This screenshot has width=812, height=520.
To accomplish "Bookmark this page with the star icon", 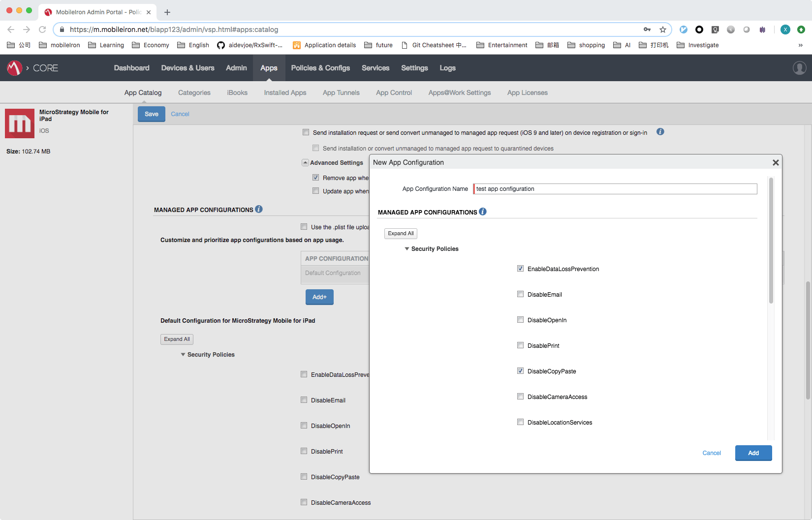I will [x=663, y=30].
